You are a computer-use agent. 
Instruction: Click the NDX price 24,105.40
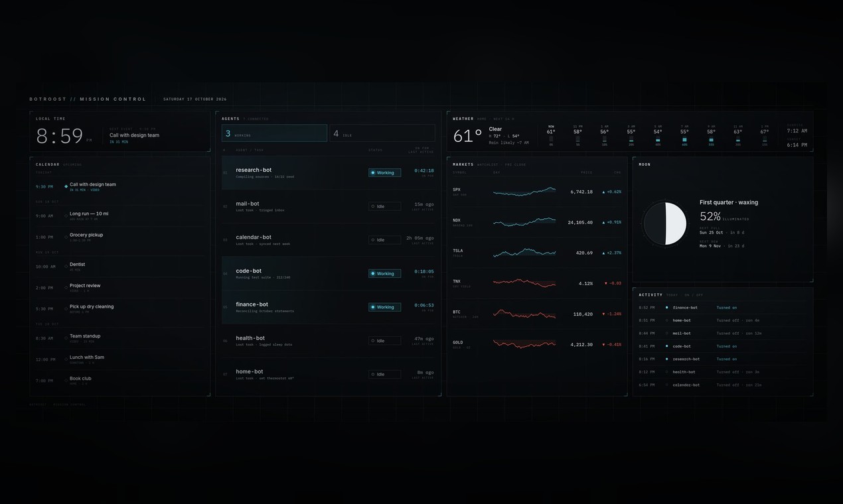tap(580, 222)
